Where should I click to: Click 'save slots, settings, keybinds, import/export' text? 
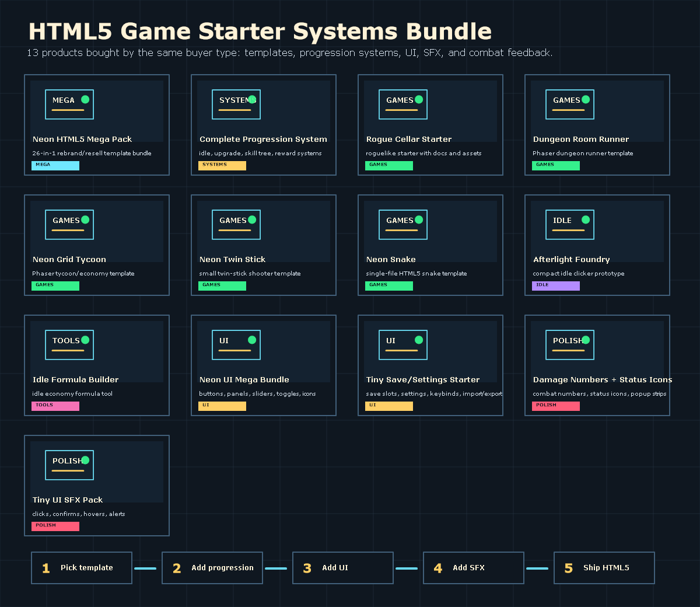point(434,394)
